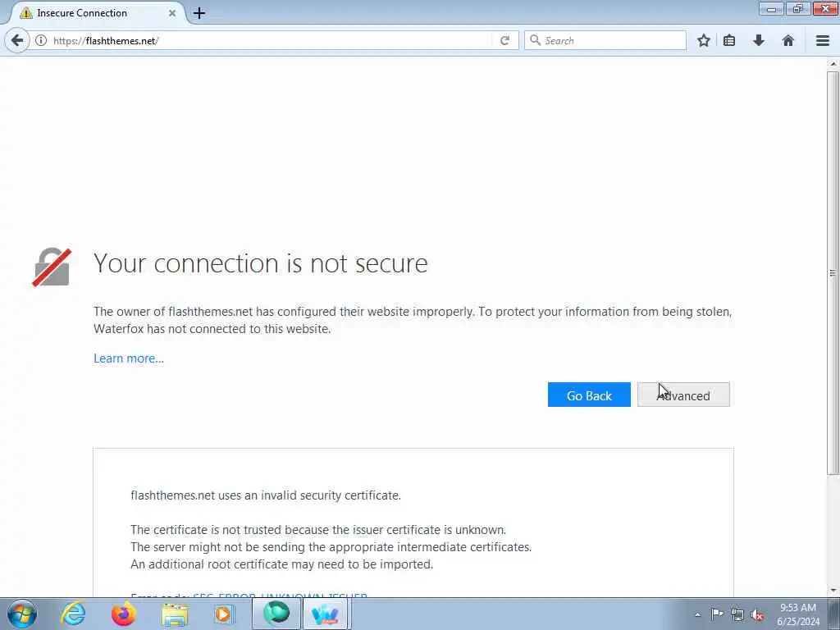Viewport: 840px width, 630px height.
Task: Open the Windows Start menu
Action: pyautogui.click(x=22, y=614)
